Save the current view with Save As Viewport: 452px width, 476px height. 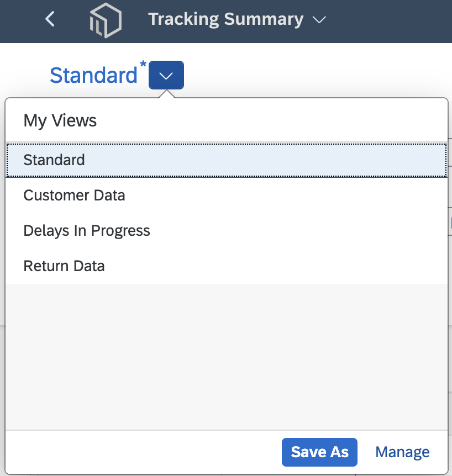tap(319, 452)
